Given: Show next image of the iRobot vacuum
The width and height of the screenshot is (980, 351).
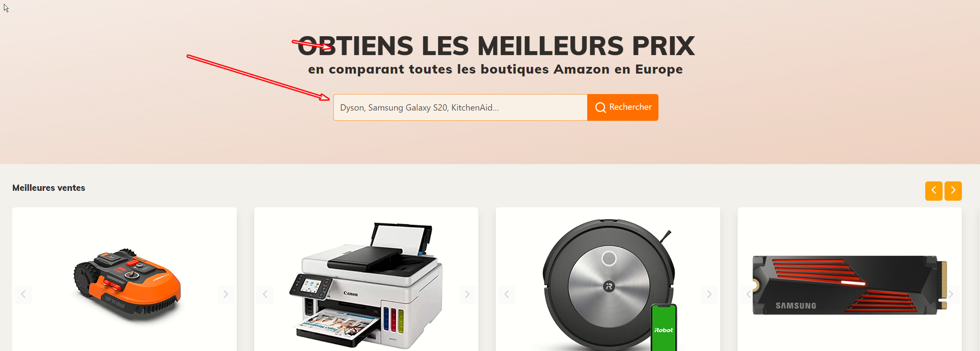Looking at the screenshot, I should point(709,294).
